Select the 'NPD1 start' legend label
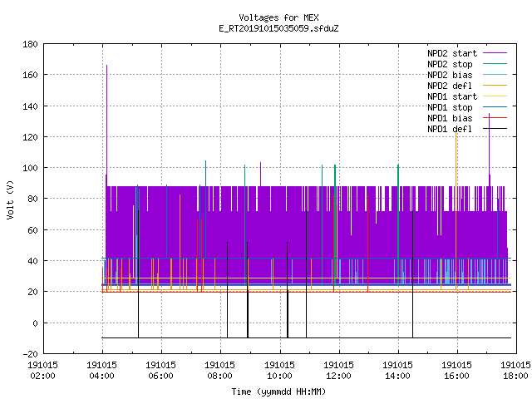The width and height of the screenshot is (532, 399). coord(452,96)
